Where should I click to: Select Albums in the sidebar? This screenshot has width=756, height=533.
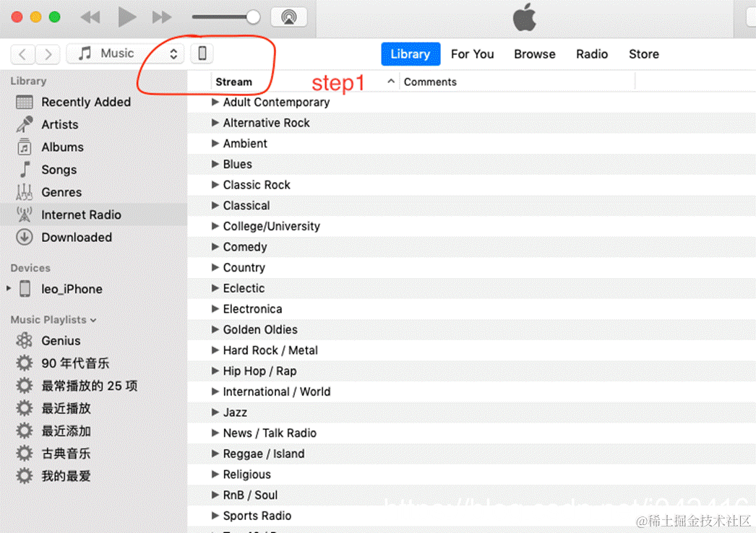tap(93, 147)
